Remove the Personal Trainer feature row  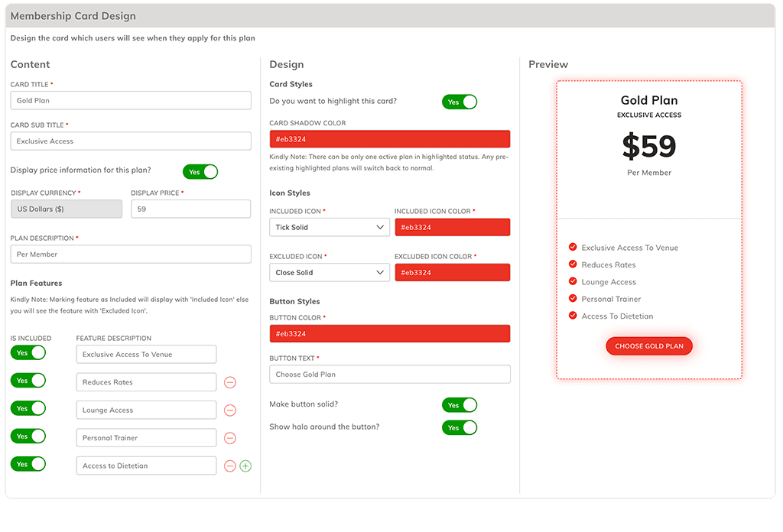pyautogui.click(x=229, y=438)
